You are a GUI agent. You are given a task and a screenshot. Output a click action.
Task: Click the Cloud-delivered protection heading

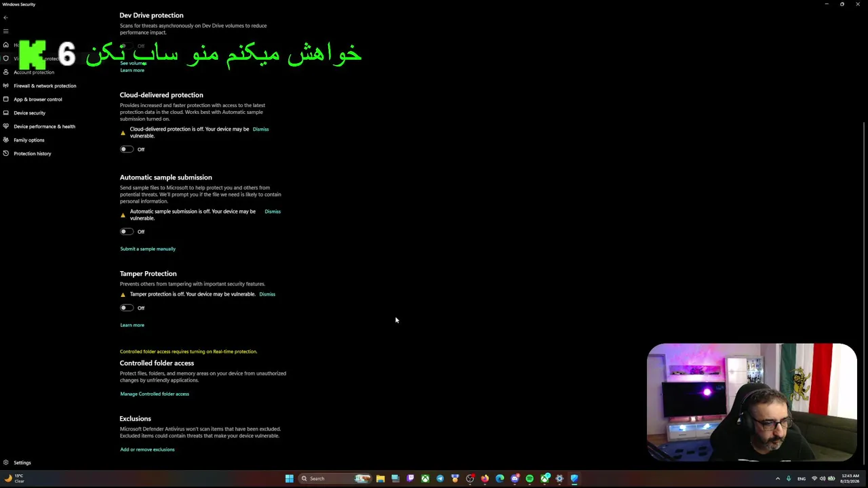(x=161, y=95)
